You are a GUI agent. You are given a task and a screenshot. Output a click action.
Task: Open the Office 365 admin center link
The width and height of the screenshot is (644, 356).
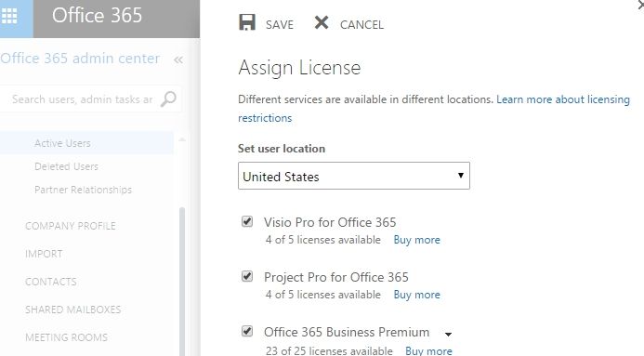point(80,59)
